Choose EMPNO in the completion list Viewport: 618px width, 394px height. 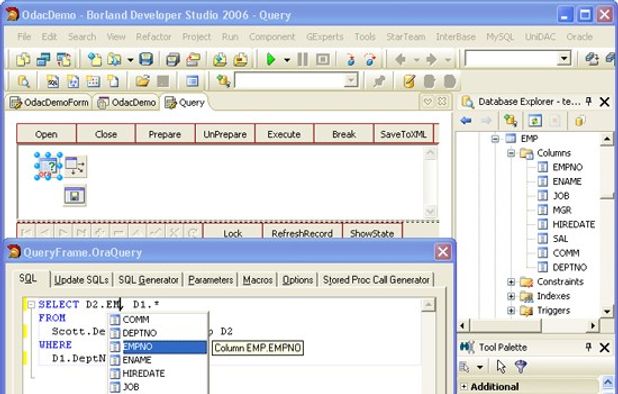click(158, 347)
